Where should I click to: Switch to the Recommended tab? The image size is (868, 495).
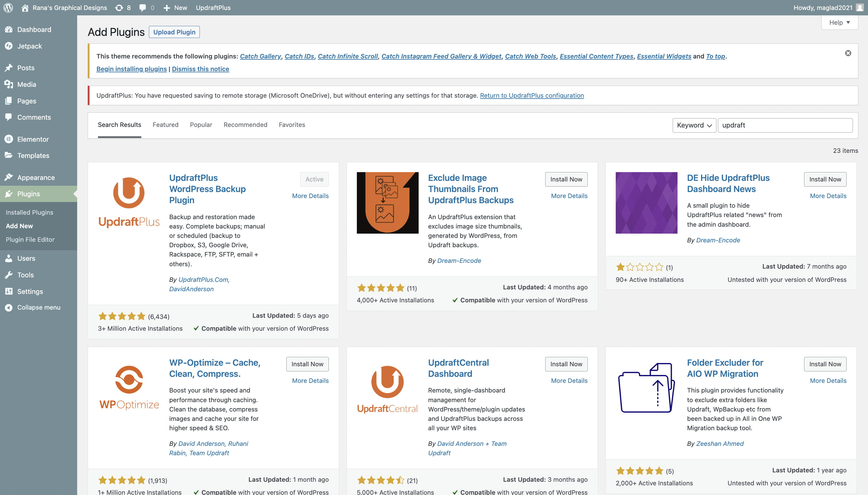coord(245,125)
